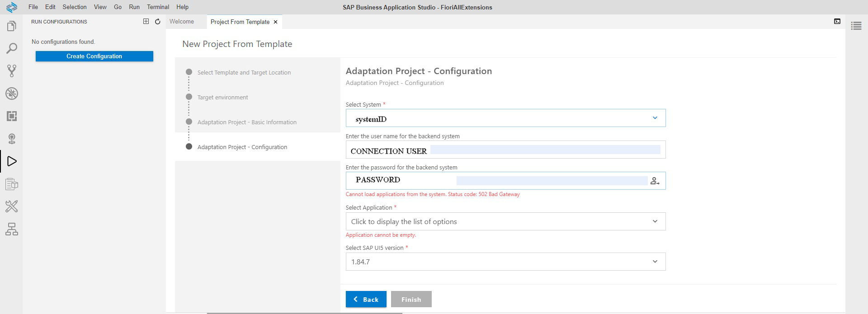Open the View menu
868x314 pixels.
click(x=100, y=7)
